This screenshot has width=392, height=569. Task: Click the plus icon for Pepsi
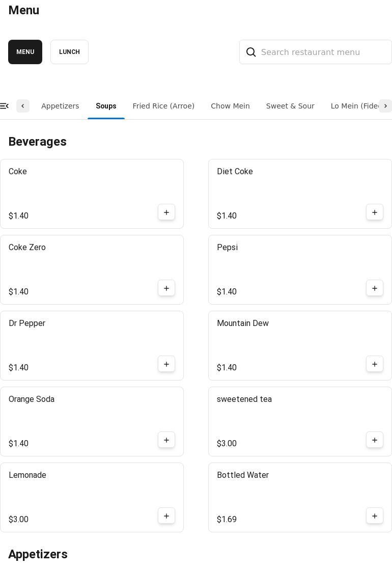pyautogui.click(x=375, y=288)
